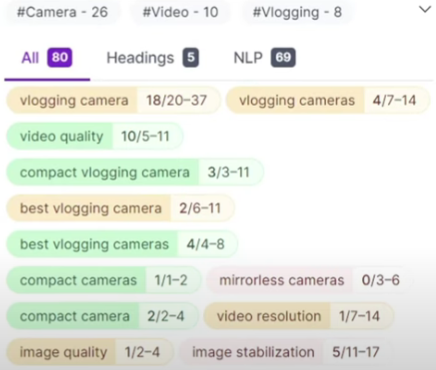Click the 'best vlogging camera' keyword chip

120,208
